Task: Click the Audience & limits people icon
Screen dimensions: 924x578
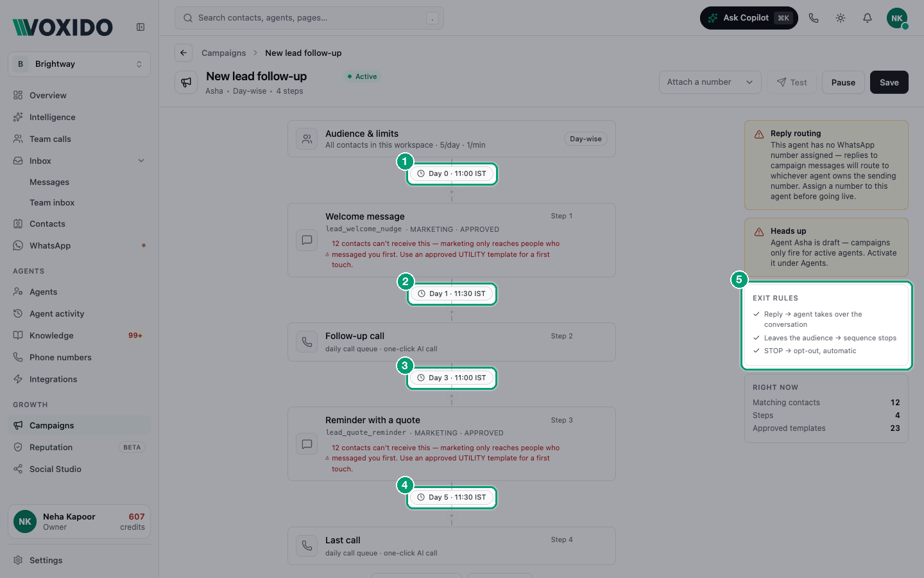Action: pos(307,139)
